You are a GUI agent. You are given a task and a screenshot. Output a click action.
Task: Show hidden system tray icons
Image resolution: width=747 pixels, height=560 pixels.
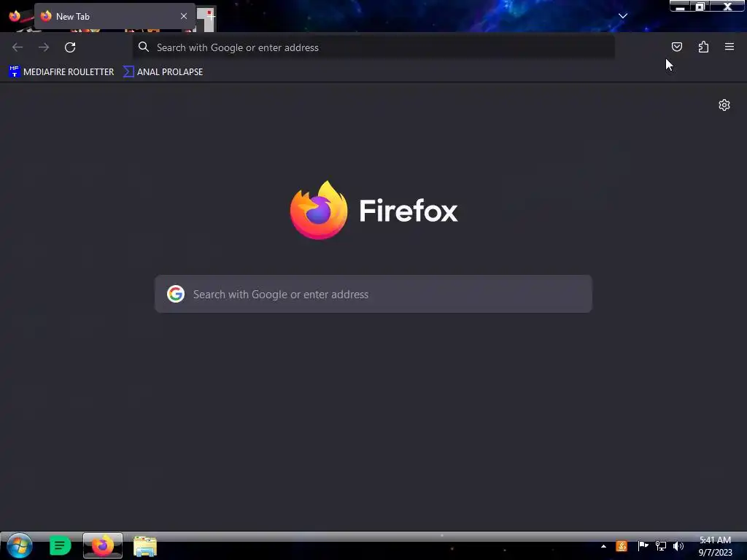[603, 546]
